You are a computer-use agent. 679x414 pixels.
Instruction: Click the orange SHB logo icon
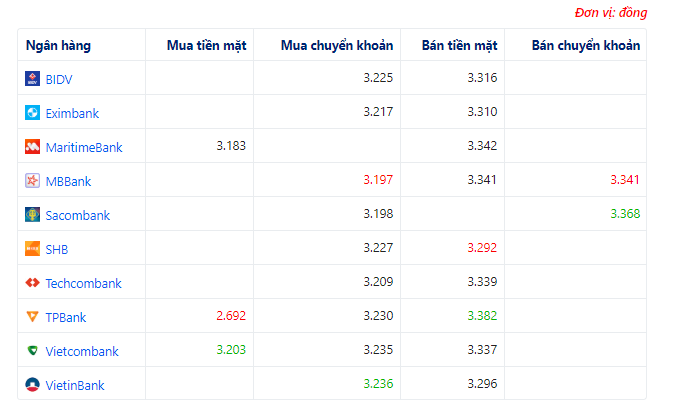(x=32, y=249)
